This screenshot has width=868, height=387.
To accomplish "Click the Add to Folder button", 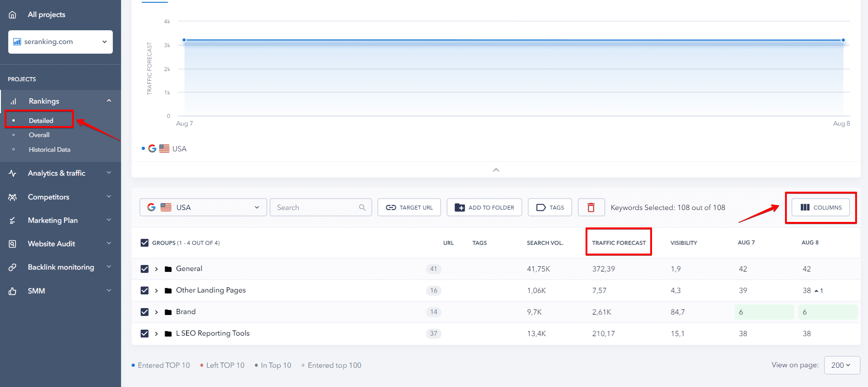I will click(484, 207).
